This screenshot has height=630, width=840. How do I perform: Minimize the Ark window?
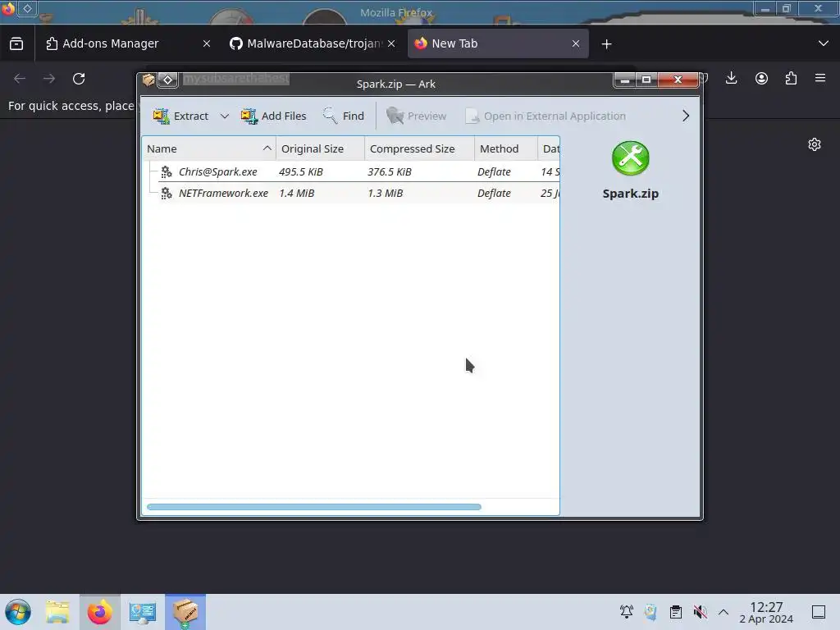[x=624, y=80]
